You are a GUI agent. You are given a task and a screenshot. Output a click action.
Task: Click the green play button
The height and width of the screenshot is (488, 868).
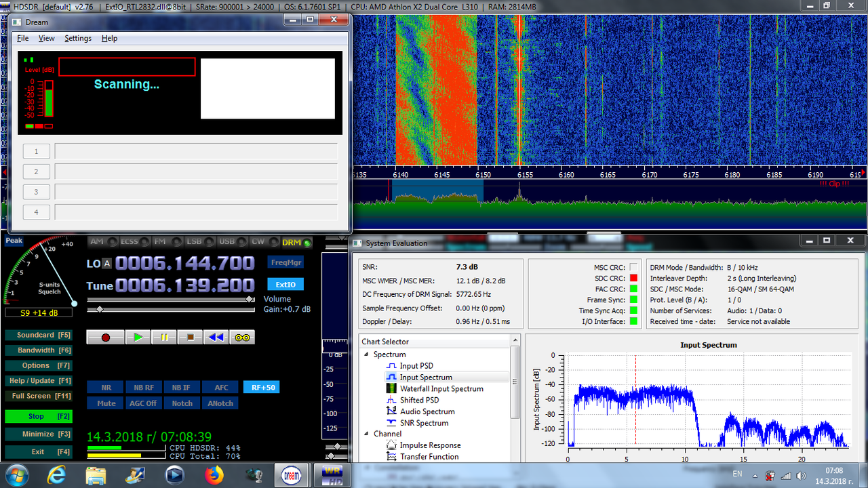[x=138, y=337]
